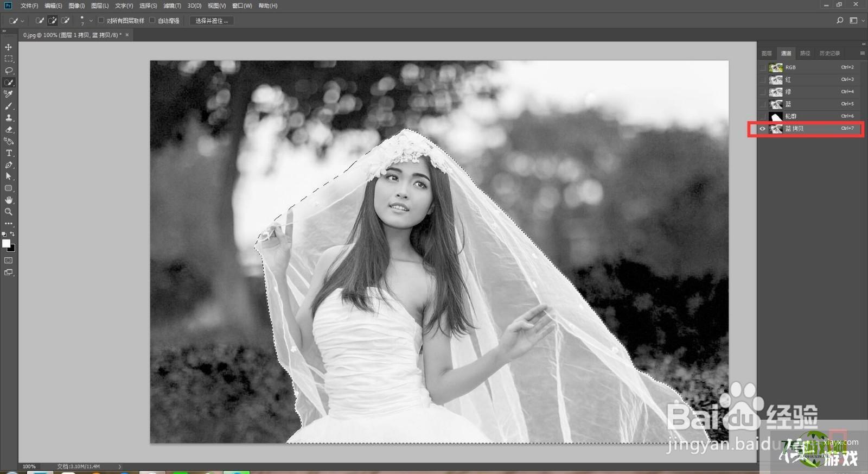Open the workspace switcher icon
The height and width of the screenshot is (474, 868).
click(x=853, y=21)
